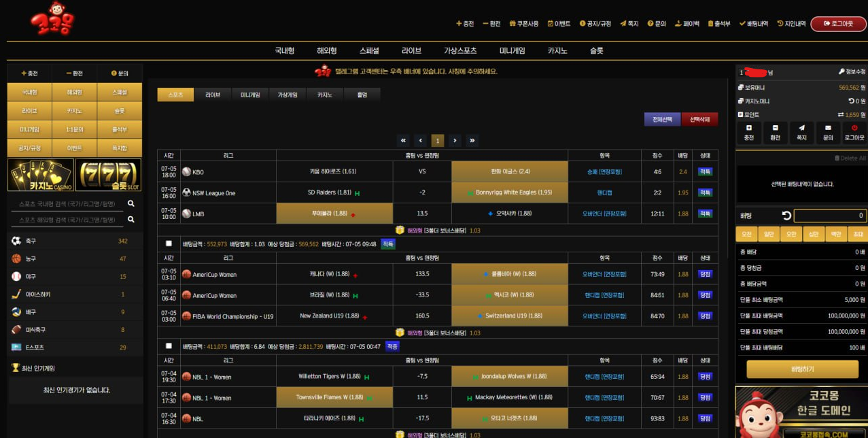Screen dimensions: 868x438
Task: Click the 로그아웃 power icon in user panel
Action: pos(854,128)
